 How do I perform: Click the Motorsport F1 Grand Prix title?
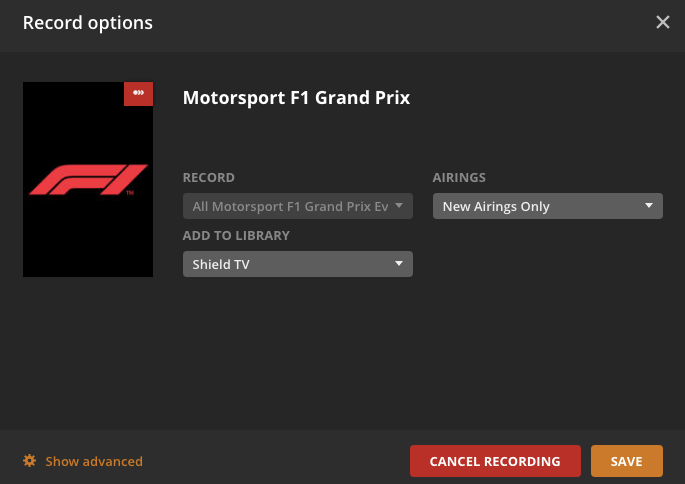(296, 97)
